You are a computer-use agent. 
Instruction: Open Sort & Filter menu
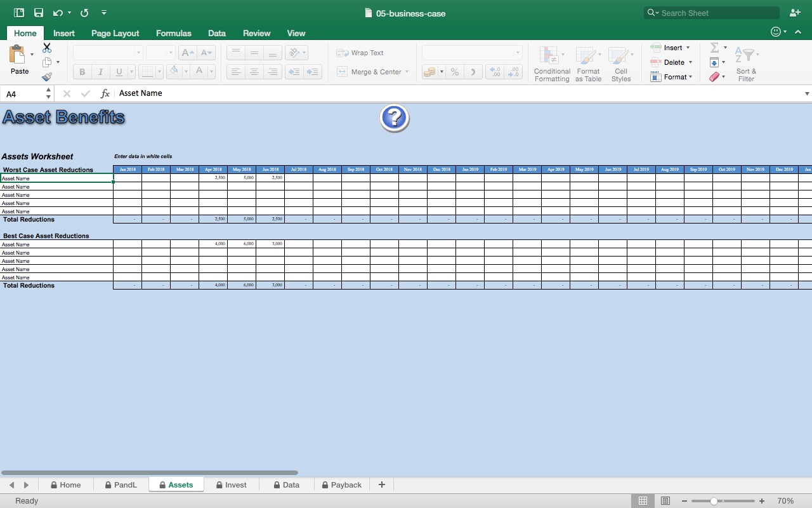(746, 64)
